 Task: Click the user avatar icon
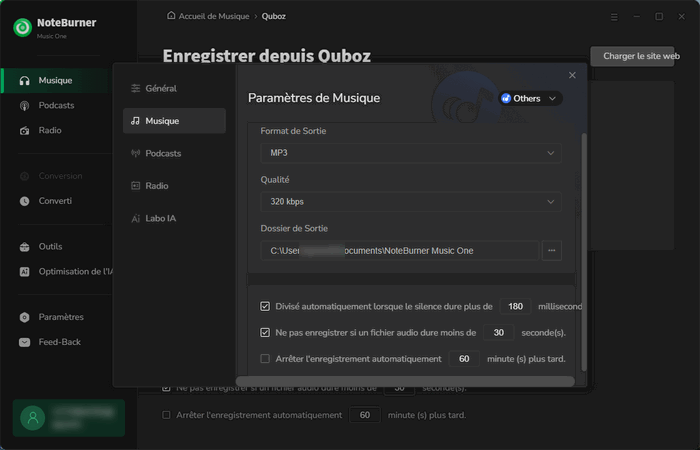[x=33, y=418]
